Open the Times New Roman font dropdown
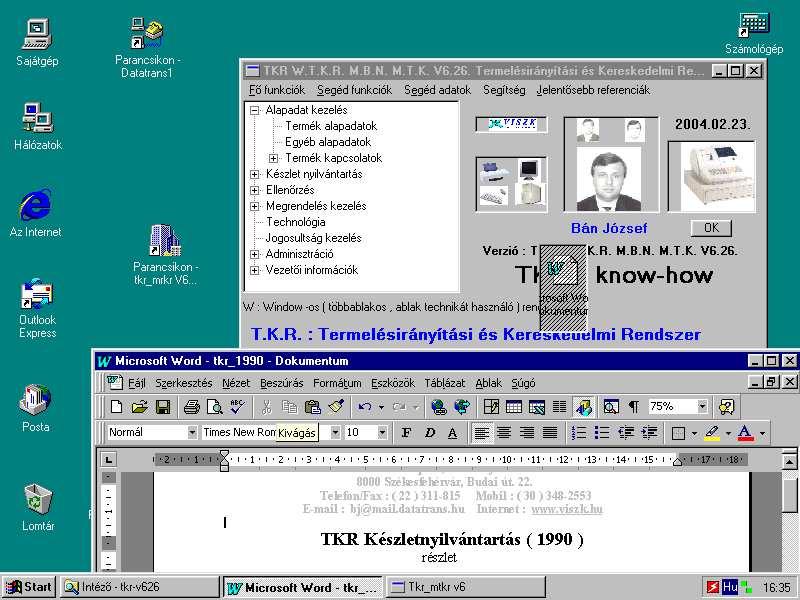 (x=335, y=433)
